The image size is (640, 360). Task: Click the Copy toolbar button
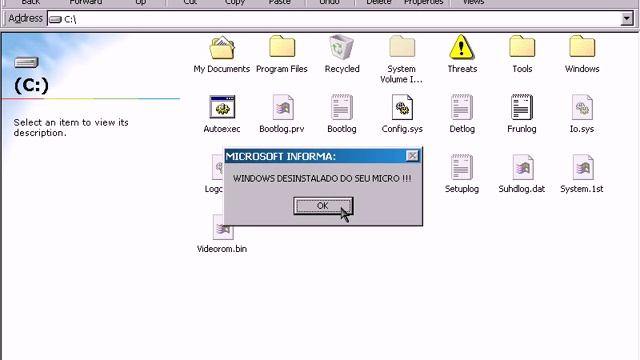click(235, 2)
